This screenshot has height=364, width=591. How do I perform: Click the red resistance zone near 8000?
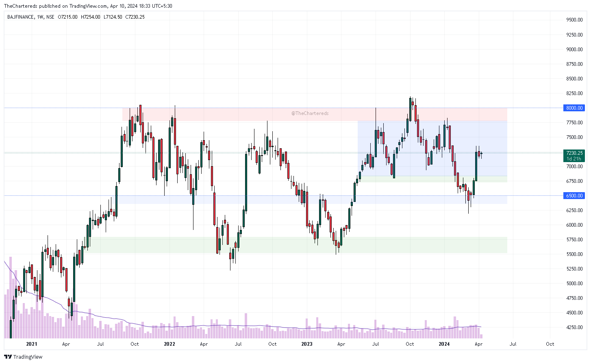pos(315,115)
